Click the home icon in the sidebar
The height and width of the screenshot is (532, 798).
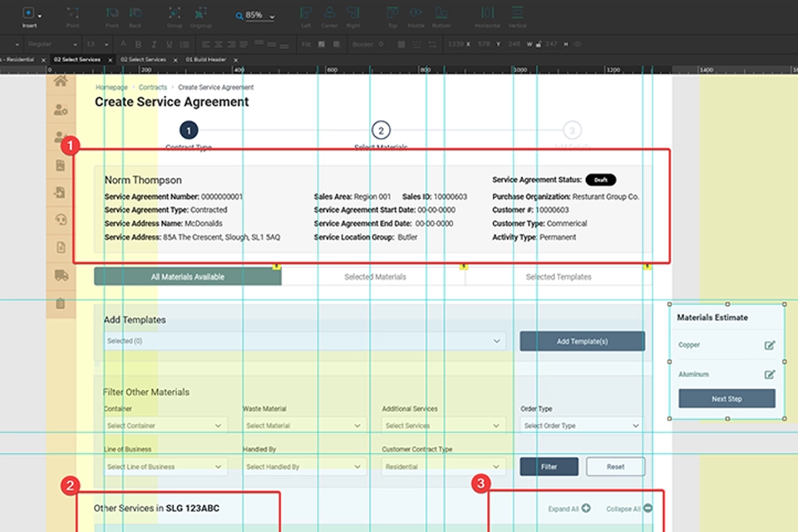click(x=61, y=81)
